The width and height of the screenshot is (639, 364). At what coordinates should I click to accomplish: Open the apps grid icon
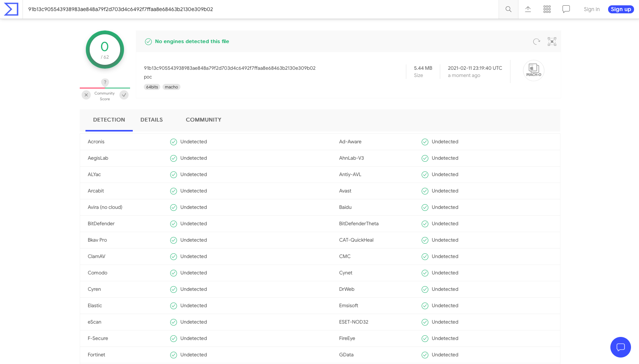[547, 9]
